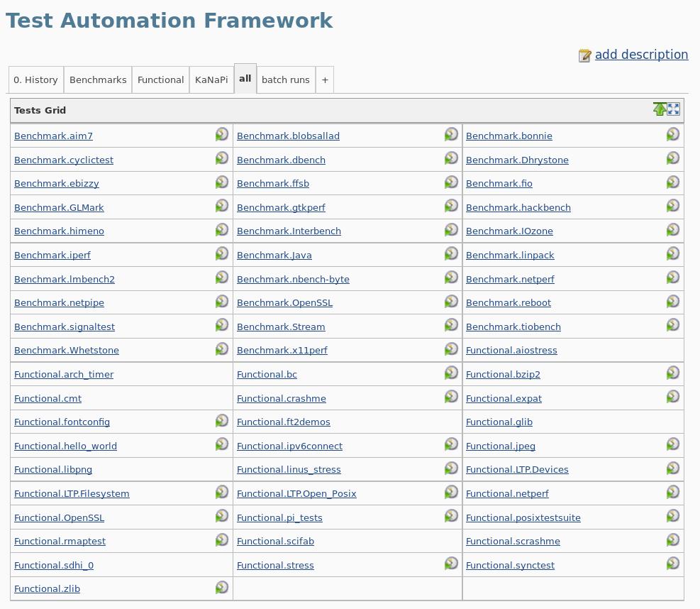Open the Functional.aiostress job
This screenshot has width=700, height=609.
tap(511, 351)
